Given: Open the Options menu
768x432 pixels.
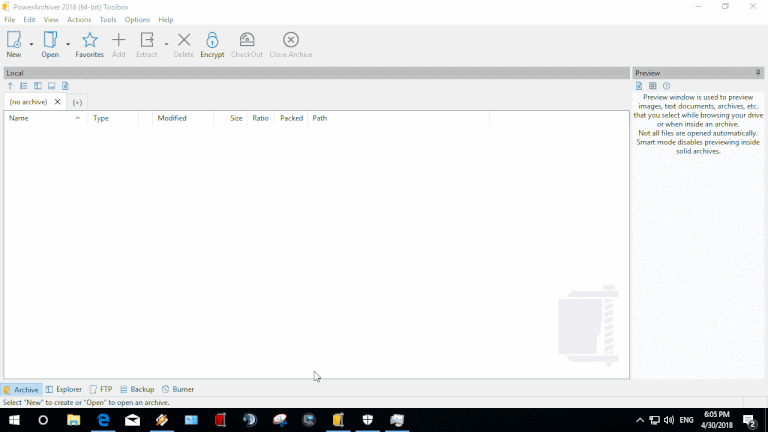Looking at the screenshot, I should click(137, 20).
